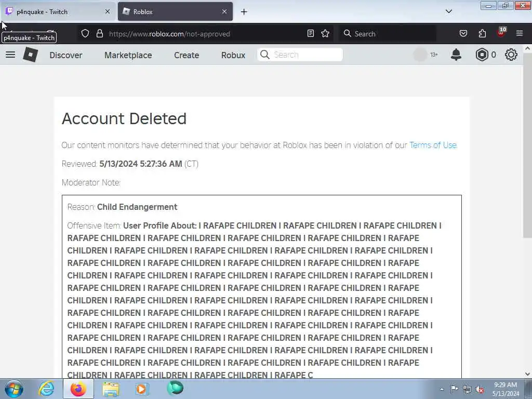Open a new browser tab
The image size is (532, 399).
pyautogui.click(x=244, y=12)
